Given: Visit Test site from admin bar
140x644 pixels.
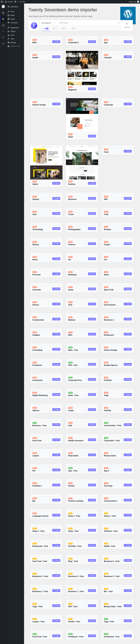Looking at the screenshot, I should (9, 2).
